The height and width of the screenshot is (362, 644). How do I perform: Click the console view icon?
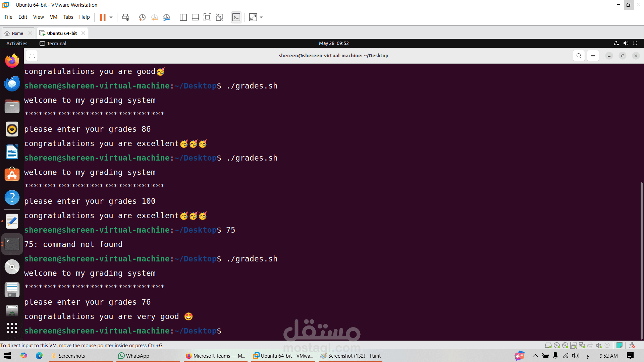[x=236, y=17]
